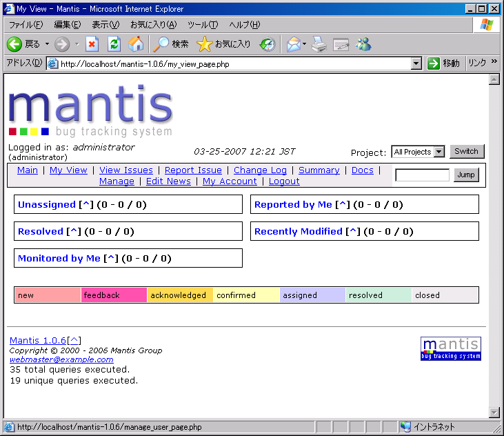
Task: Open the All Projects dropdown
Action: coord(418,152)
